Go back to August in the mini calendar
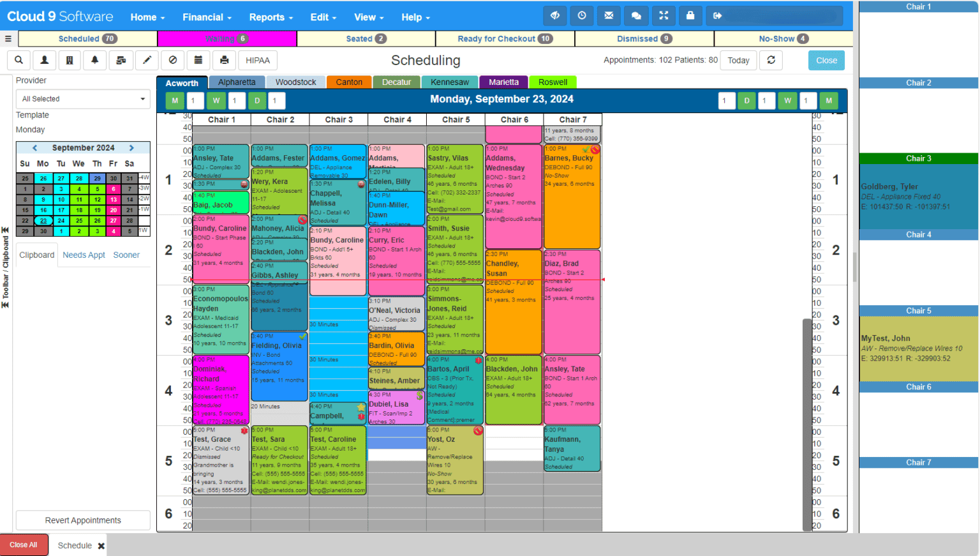This screenshot has height=556, width=980. coord(34,147)
